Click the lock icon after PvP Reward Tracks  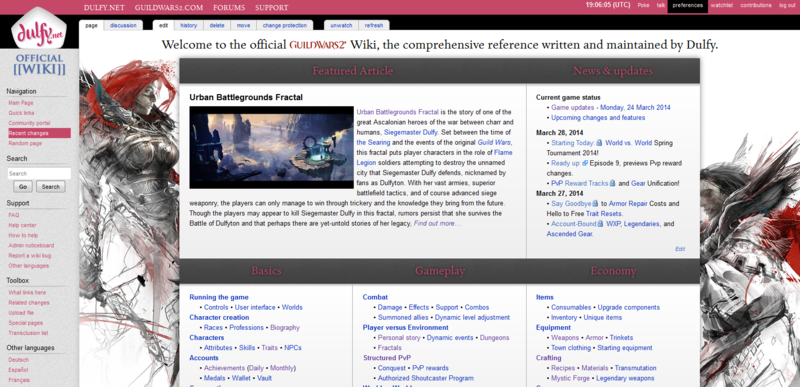[612, 183]
